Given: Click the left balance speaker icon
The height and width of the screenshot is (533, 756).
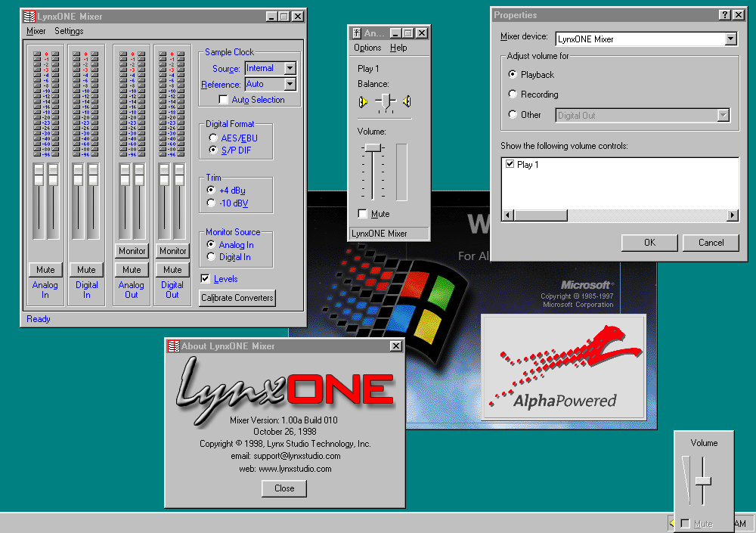Looking at the screenshot, I should (x=363, y=101).
